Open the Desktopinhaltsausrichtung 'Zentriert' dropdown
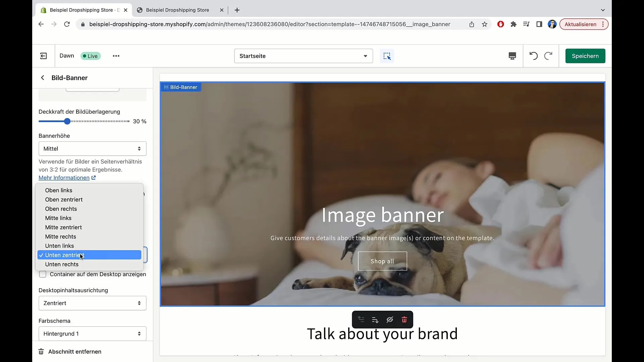This screenshot has width=644, height=362. 92,303
